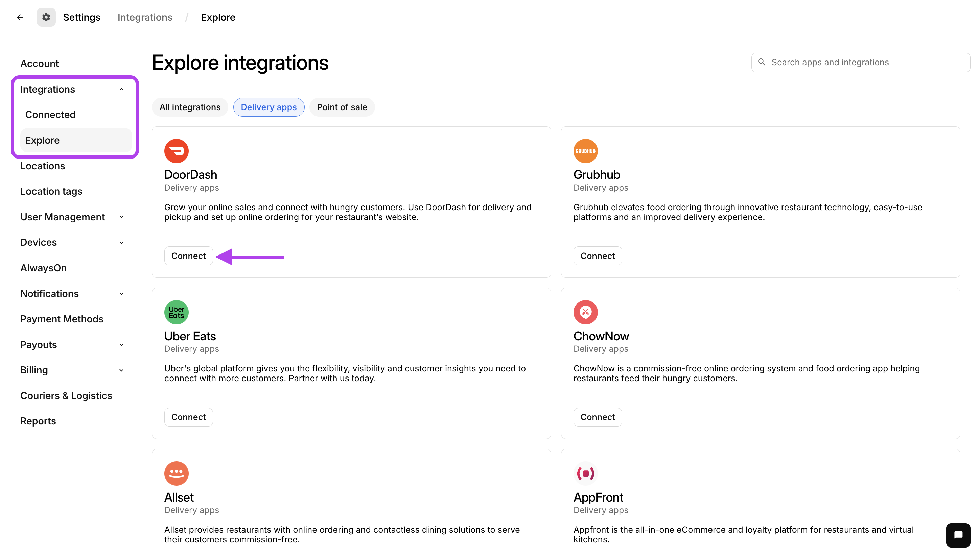Click the ChowNow card title
Image resolution: width=980 pixels, height=559 pixels.
point(601,336)
